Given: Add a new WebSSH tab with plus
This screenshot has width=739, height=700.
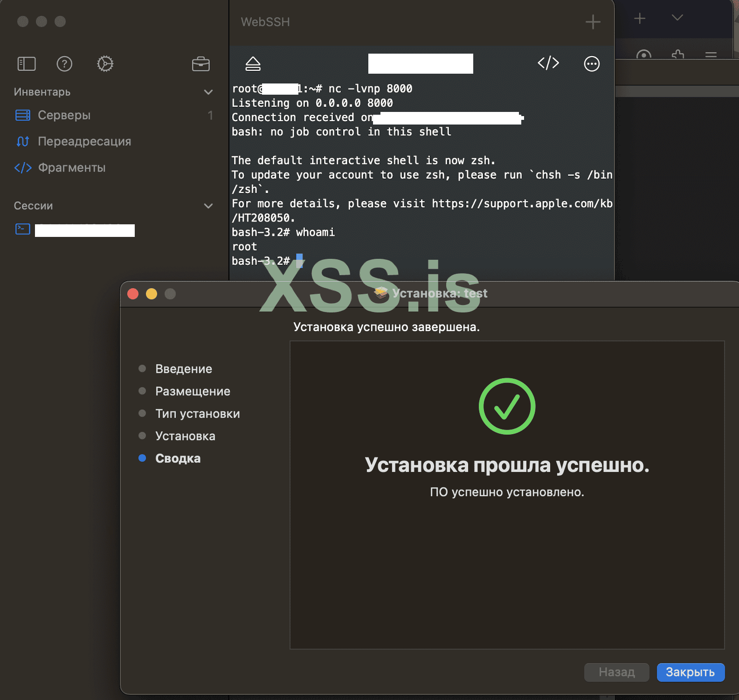Looking at the screenshot, I should [x=593, y=22].
